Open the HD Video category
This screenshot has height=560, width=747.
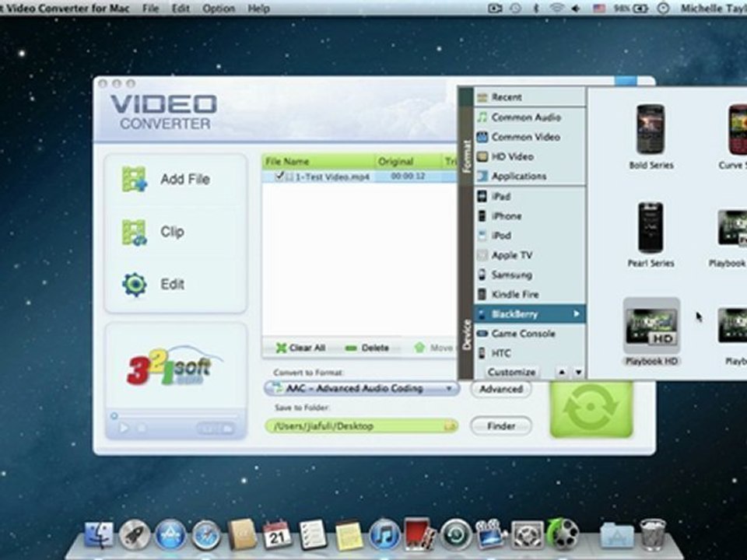coord(530,156)
